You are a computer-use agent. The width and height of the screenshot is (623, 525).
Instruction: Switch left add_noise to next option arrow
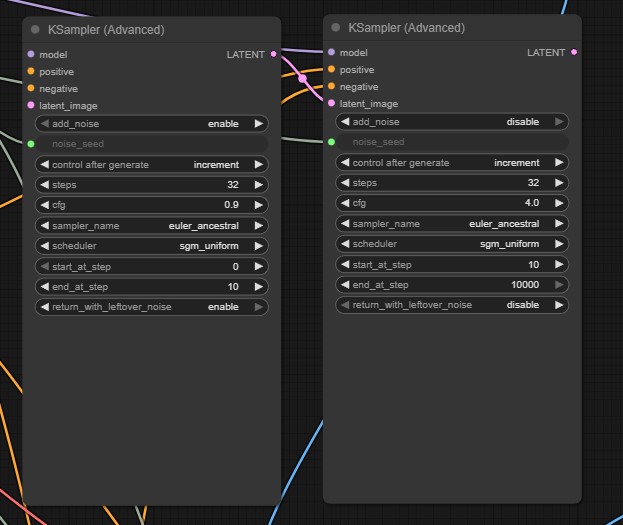click(x=259, y=124)
